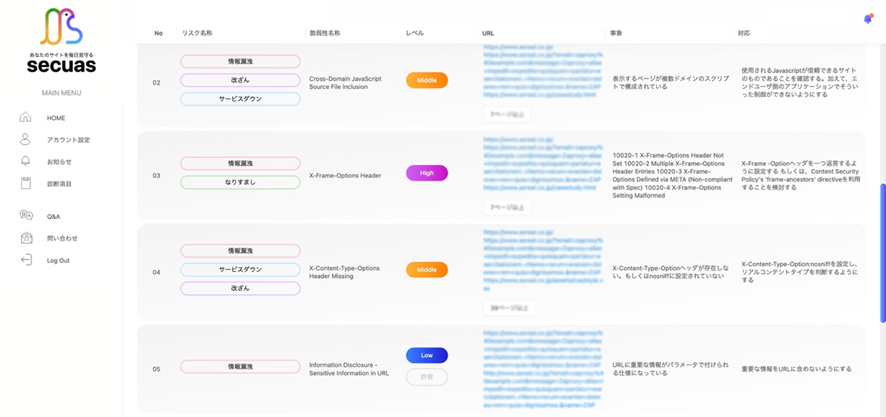Click the secuas bird logo
This screenshot has width=886, height=417.
62,27
